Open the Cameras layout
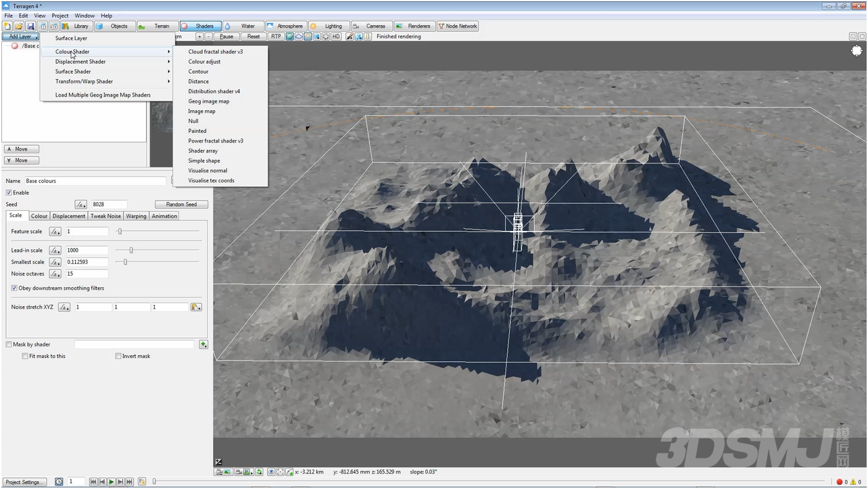 coord(371,26)
